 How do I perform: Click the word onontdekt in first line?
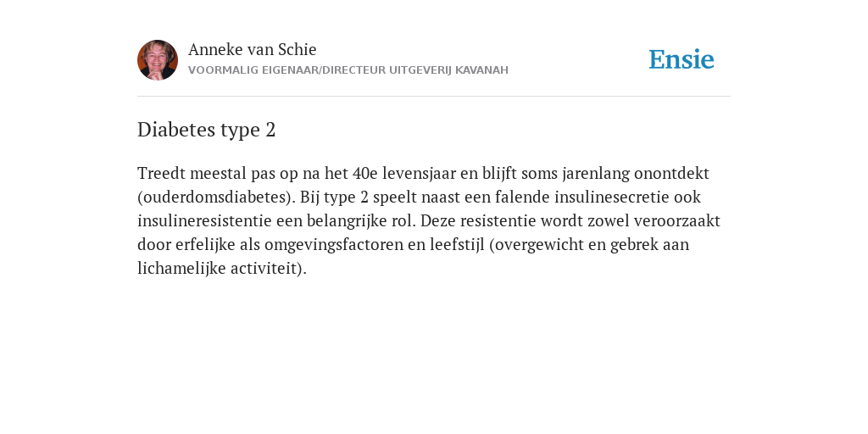pos(671,173)
